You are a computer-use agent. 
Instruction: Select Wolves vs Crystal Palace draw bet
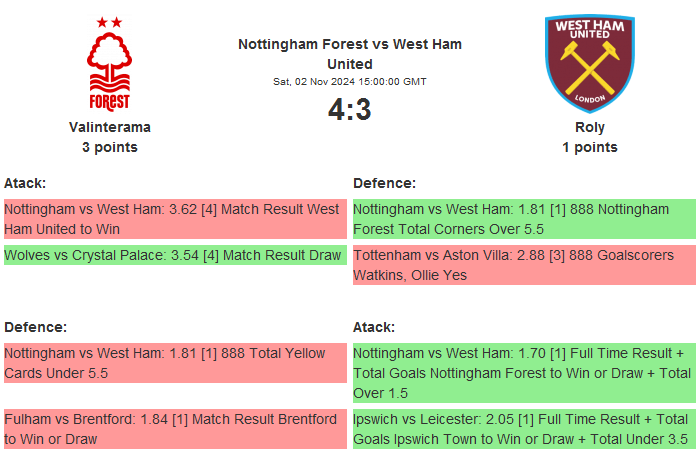coord(174,255)
